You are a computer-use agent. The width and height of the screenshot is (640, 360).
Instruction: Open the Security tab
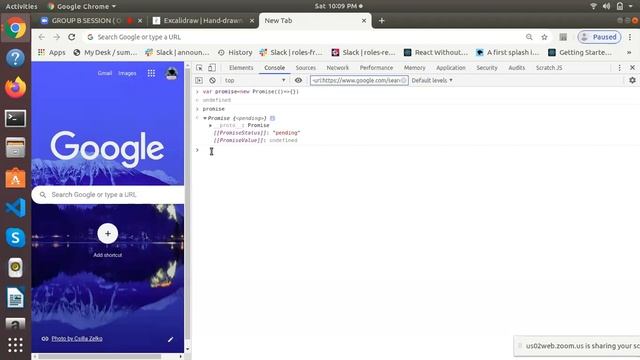pyautogui.click(x=487, y=68)
